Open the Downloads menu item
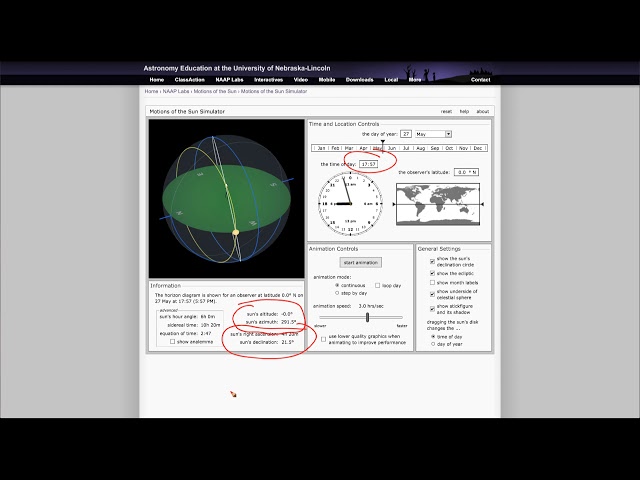Image resolution: width=640 pixels, height=480 pixels. coord(360,80)
